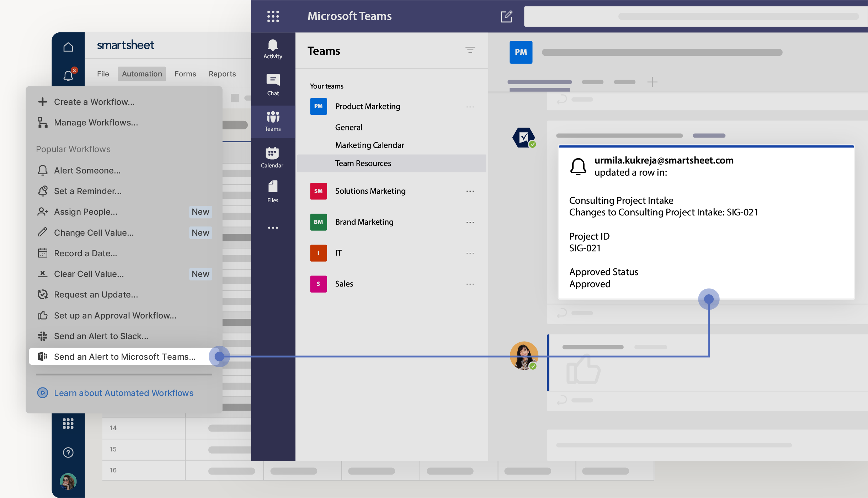868x498 pixels.
Task: Select the Team Resources channel
Action: [x=363, y=163]
